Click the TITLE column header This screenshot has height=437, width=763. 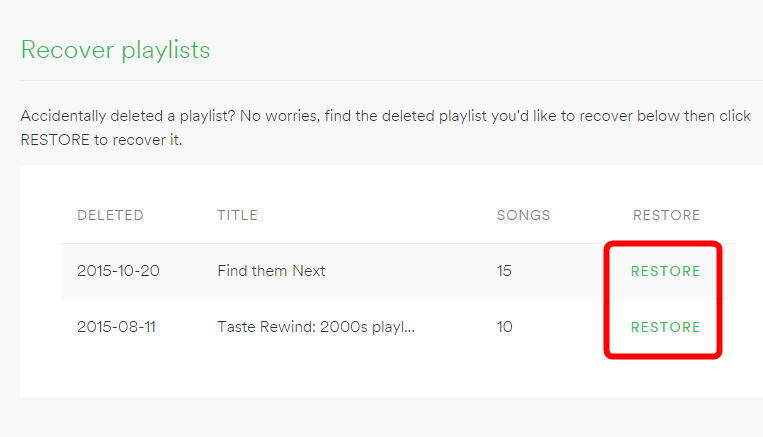[237, 215]
